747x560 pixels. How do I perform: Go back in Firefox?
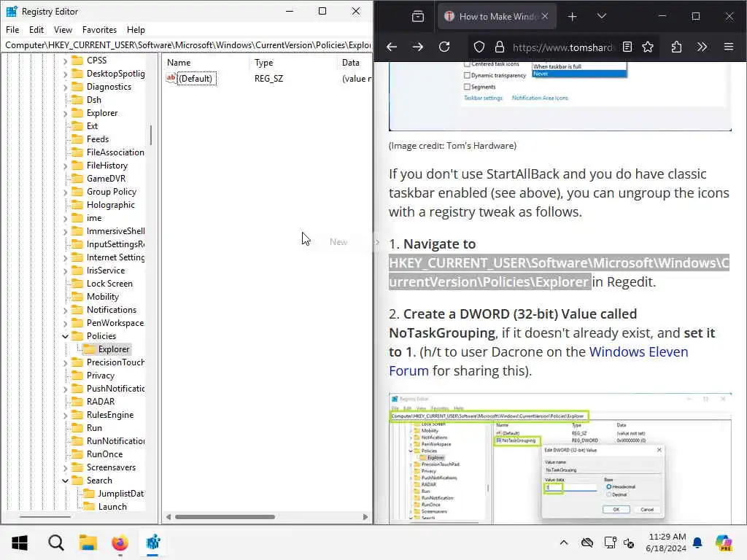tap(392, 47)
